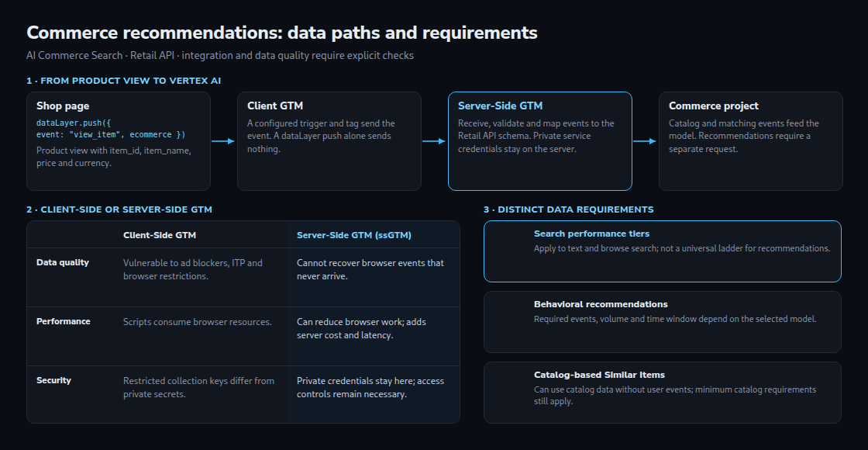Click cell "Private credentials stay here; access controls"
The image size is (868, 450).
click(370, 387)
